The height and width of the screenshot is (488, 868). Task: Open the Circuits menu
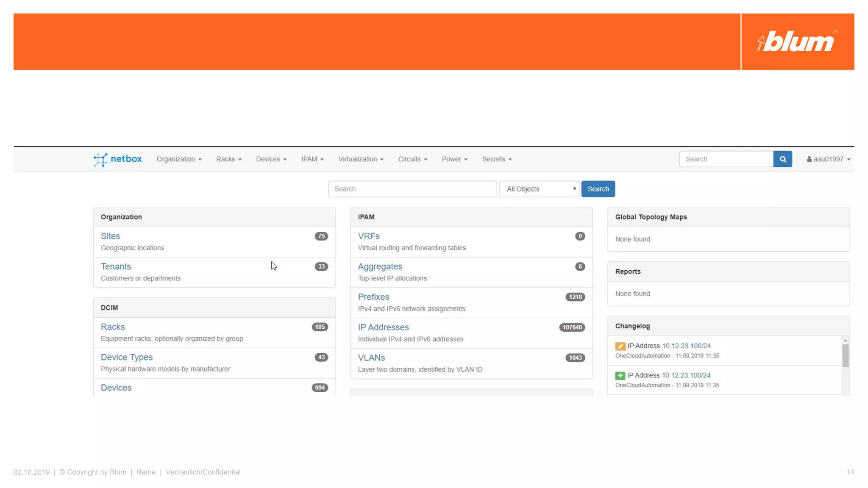click(412, 159)
